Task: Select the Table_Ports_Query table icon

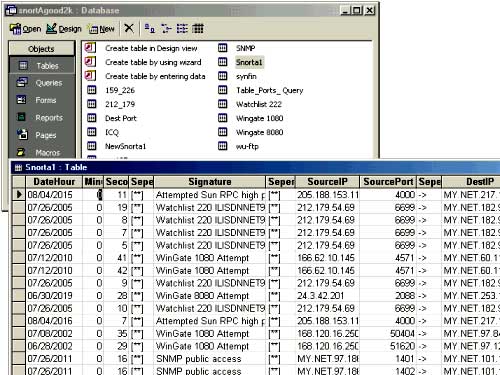Action: pyautogui.click(x=222, y=90)
